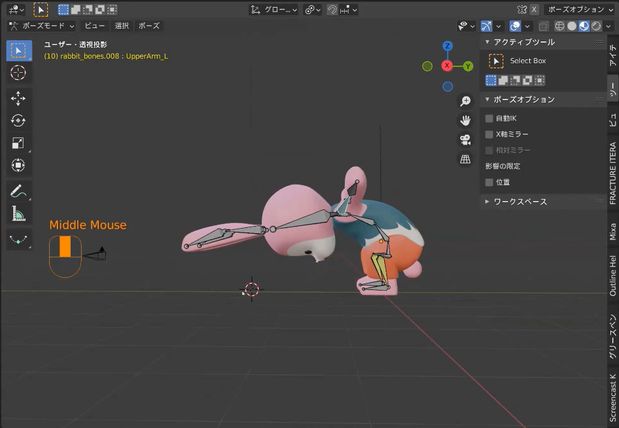Click the red X axis gizmo ball
This screenshot has width=619, height=428.
coord(447,66)
